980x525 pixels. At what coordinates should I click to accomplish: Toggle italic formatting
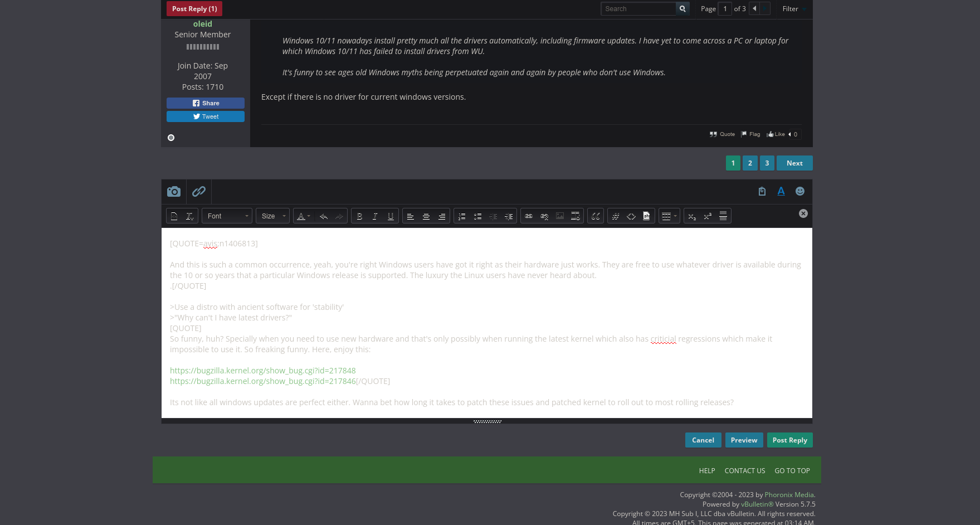pos(375,216)
